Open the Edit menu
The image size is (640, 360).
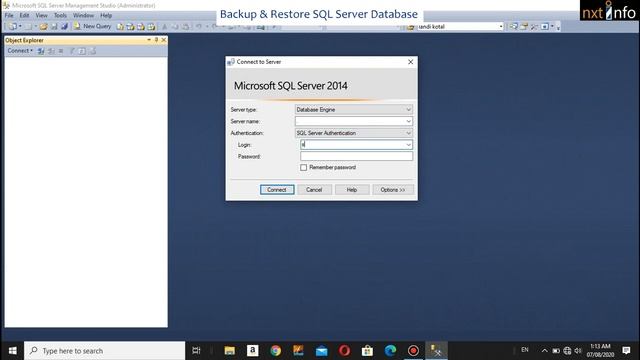[24, 16]
